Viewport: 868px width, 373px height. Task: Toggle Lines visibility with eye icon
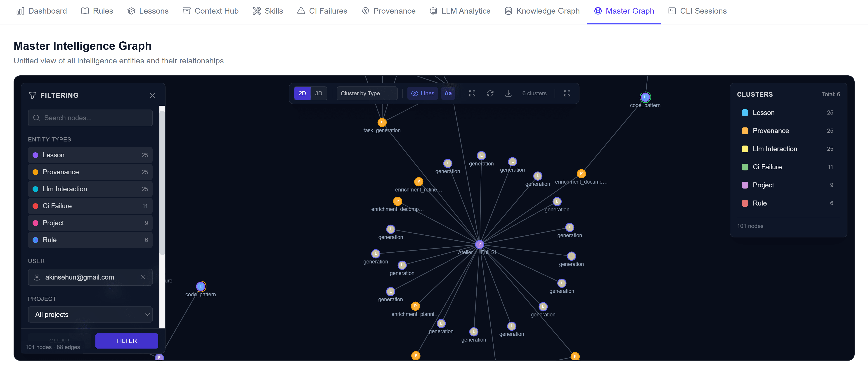point(423,93)
